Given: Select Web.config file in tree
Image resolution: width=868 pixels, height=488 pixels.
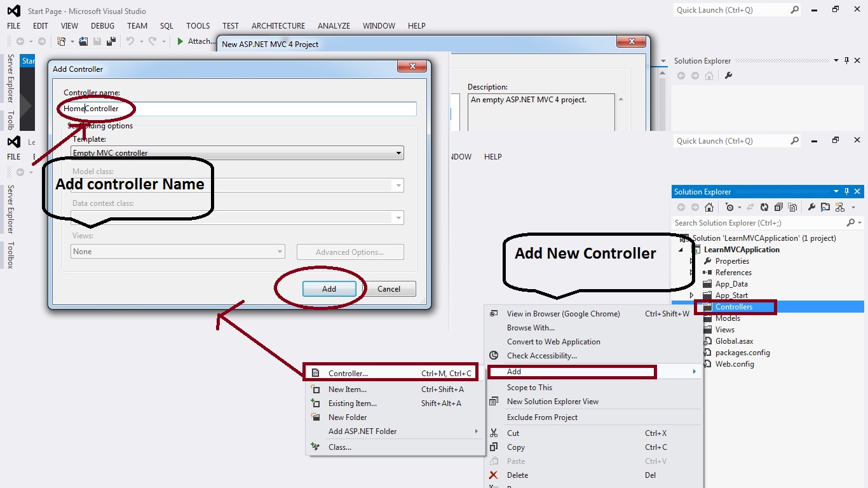Looking at the screenshot, I should (x=735, y=364).
